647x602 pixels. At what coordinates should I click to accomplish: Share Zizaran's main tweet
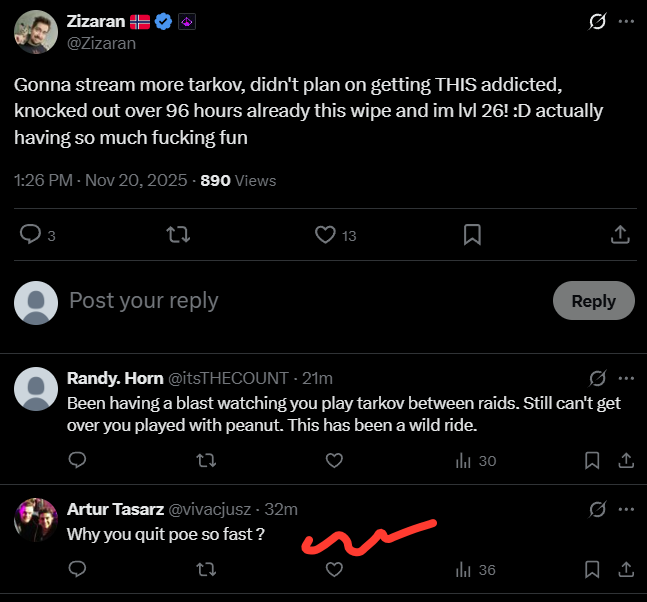pyautogui.click(x=619, y=234)
